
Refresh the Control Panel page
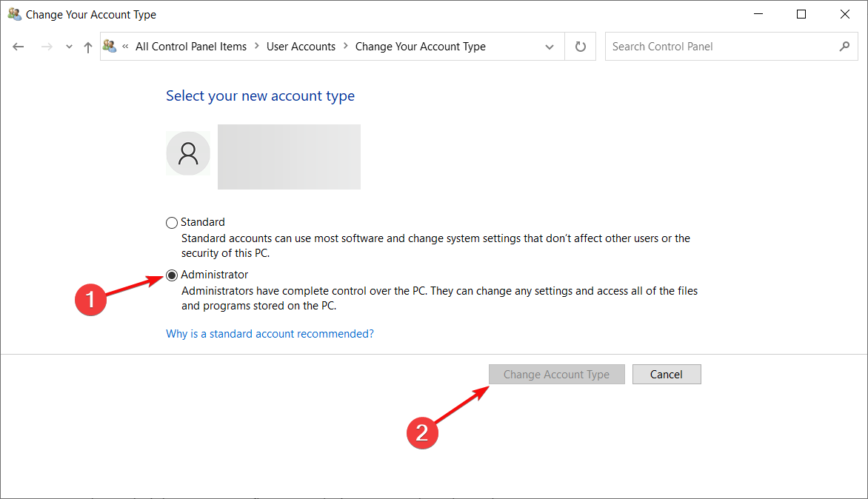coord(581,47)
